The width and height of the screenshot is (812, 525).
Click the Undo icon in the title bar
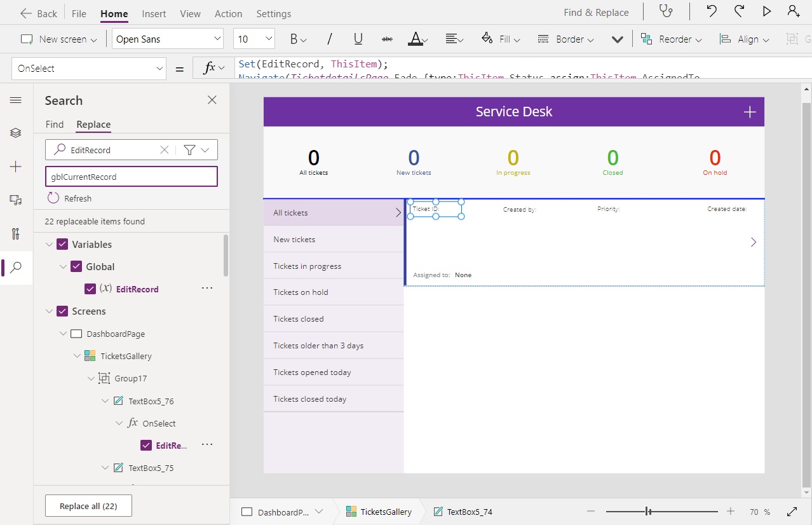[711, 11]
